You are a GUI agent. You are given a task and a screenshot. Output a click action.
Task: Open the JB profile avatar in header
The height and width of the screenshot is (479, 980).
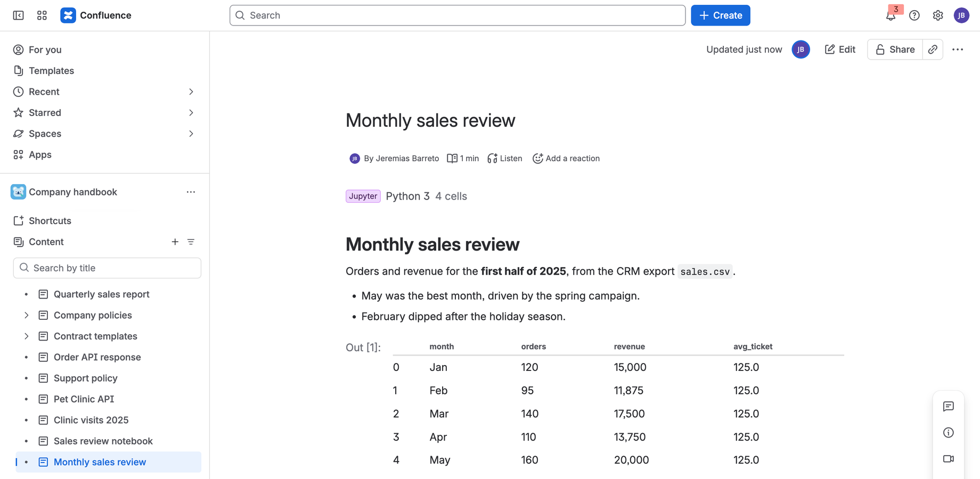pyautogui.click(x=961, y=15)
